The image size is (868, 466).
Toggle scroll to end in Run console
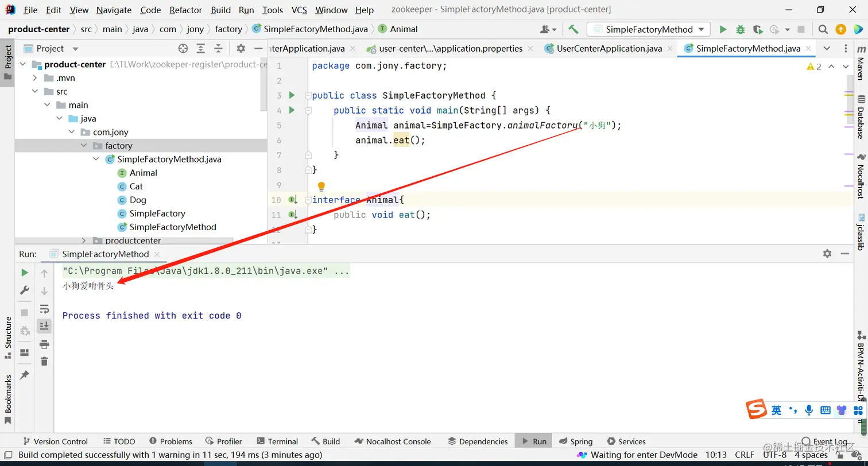coord(44,326)
